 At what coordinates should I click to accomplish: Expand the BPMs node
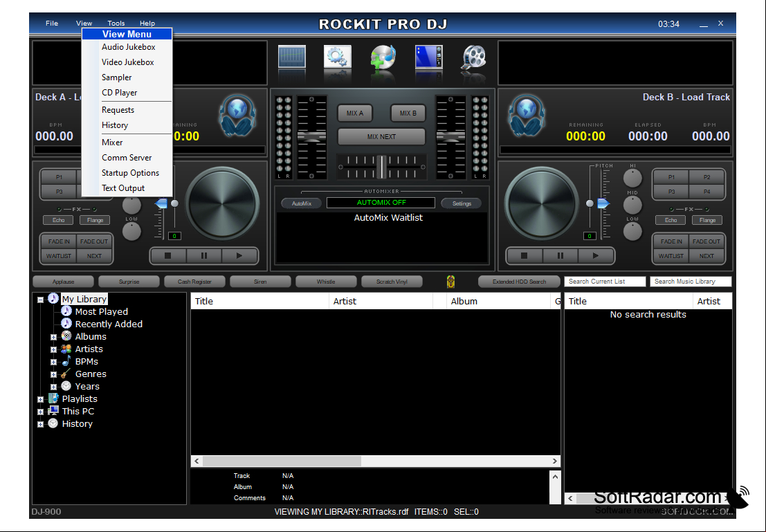coord(54,362)
